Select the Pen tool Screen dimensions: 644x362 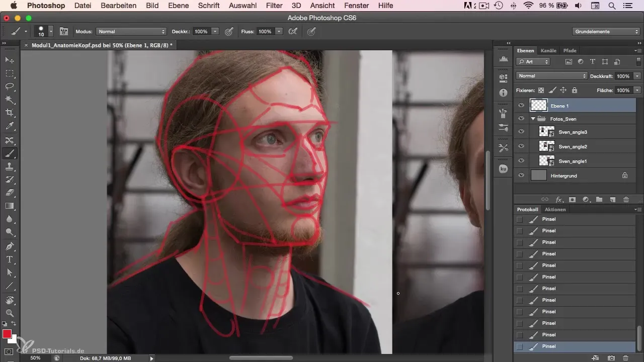(9, 246)
